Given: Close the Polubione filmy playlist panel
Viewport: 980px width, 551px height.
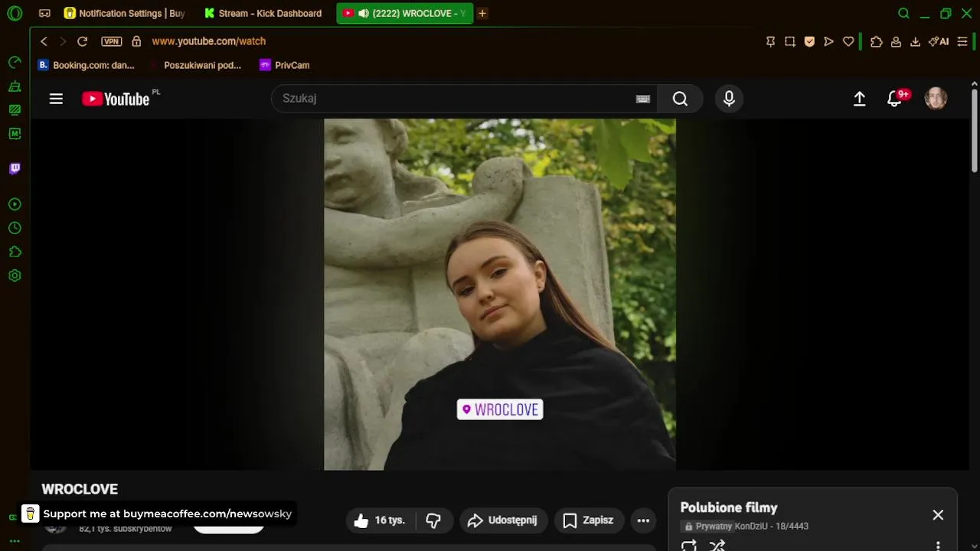Looking at the screenshot, I should point(938,515).
